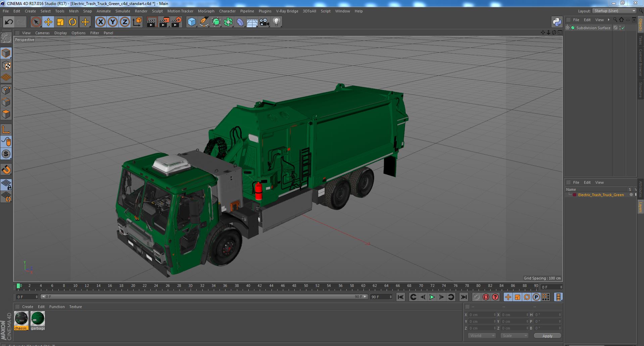Image resolution: width=644 pixels, height=346 pixels.
Task: Open the Content Browser side tab
Action: 641,62
